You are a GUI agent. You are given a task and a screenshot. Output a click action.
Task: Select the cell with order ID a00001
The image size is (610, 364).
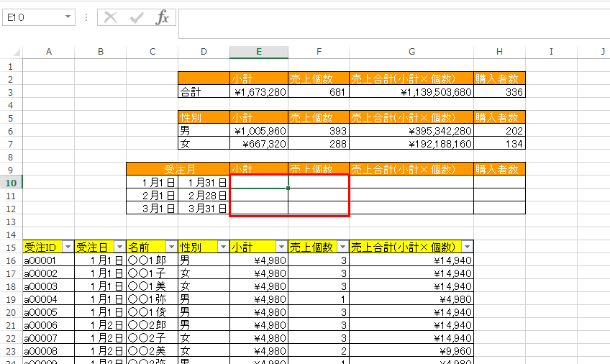tap(47, 260)
